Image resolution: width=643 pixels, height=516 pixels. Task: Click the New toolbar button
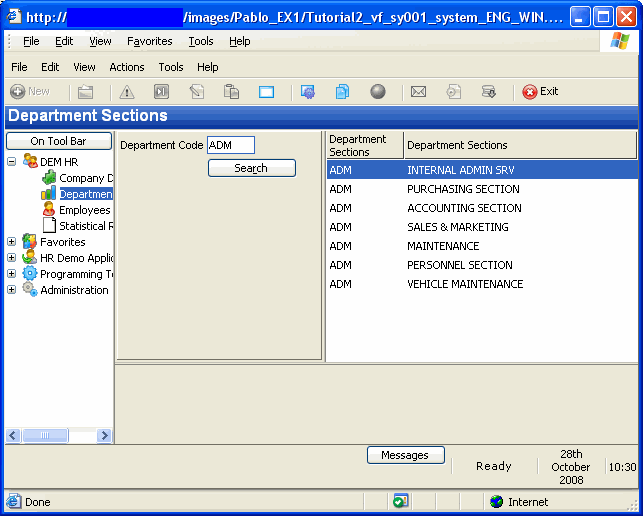click(30, 91)
